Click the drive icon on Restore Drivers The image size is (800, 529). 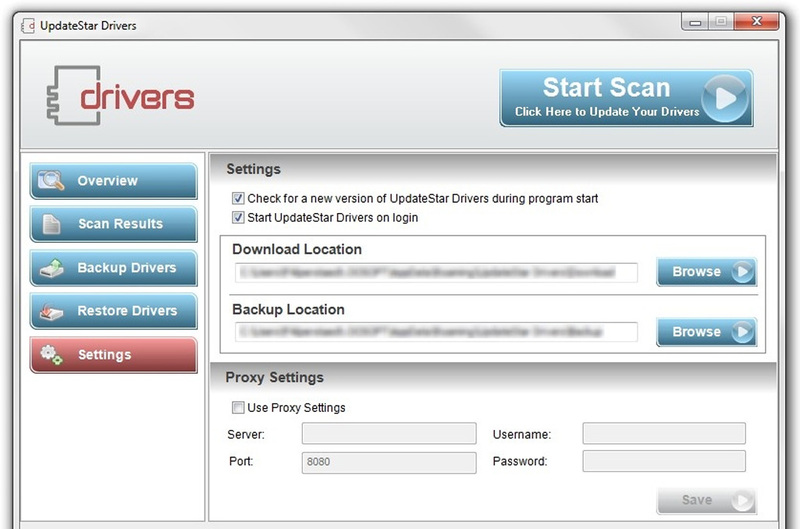click(52, 311)
